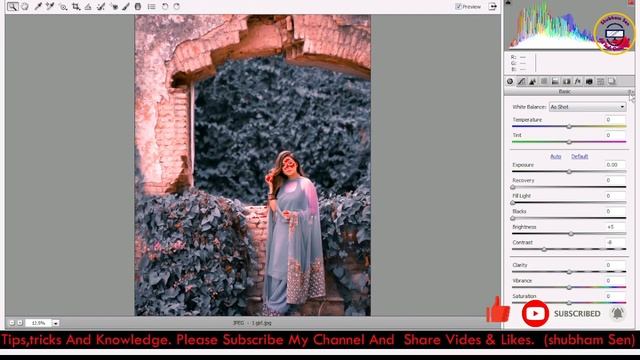Click the Blacks slider handle
Screen dimensions: 640x360
[x=513, y=218]
